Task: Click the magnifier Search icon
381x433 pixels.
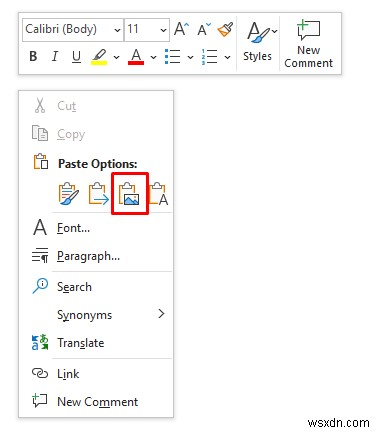Action: pos(40,286)
